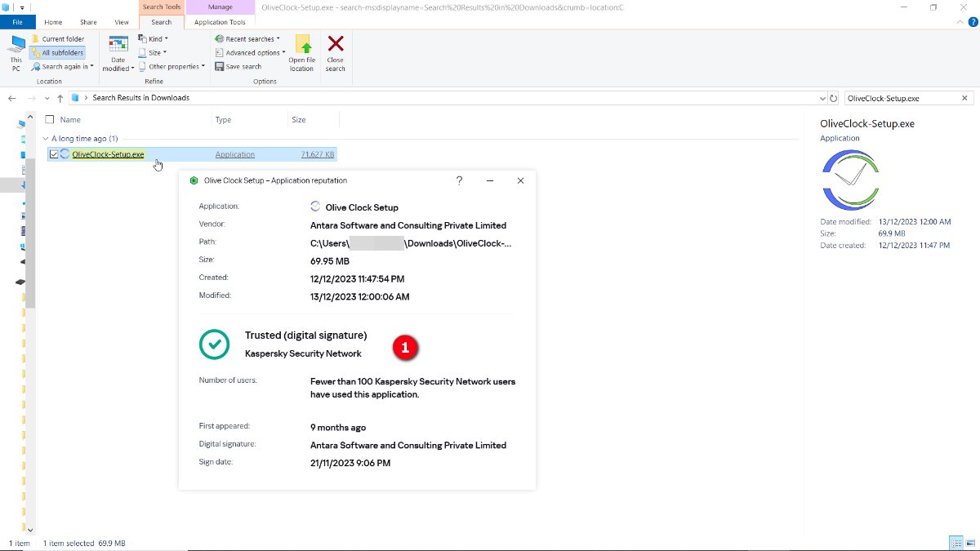
Task: Open the File tab
Action: tap(18, 22)
